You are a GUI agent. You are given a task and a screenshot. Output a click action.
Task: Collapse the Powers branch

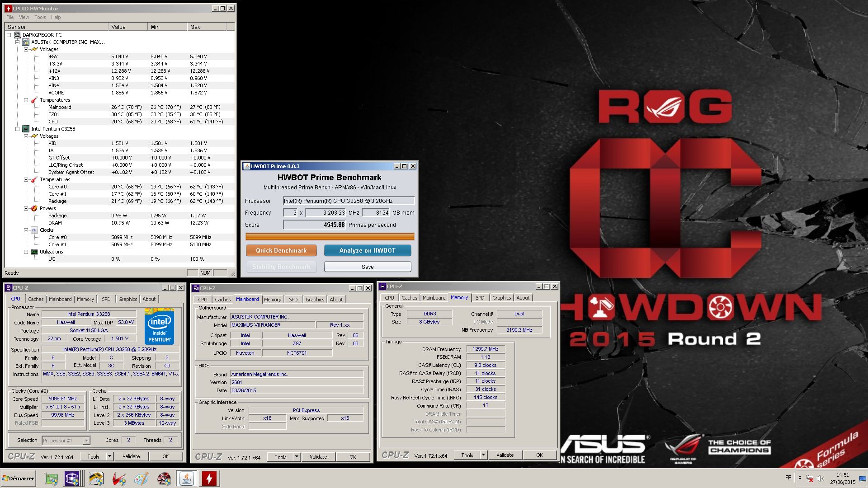coord(26,208)
